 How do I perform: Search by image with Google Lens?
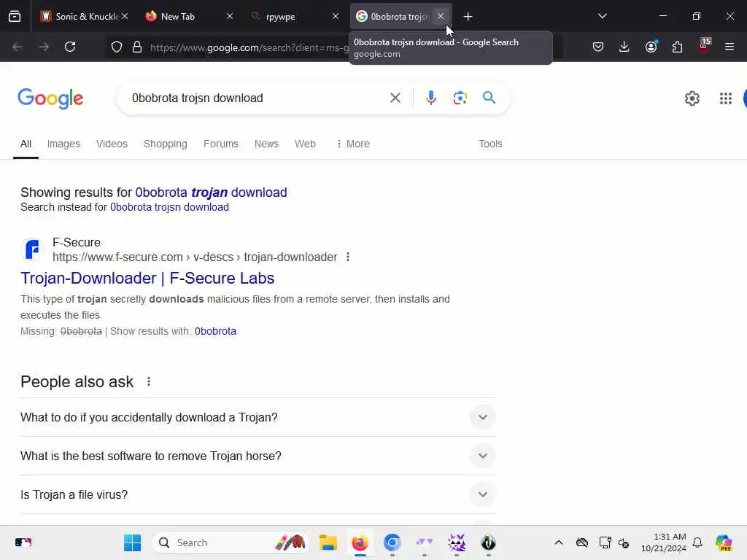(460, 98)
